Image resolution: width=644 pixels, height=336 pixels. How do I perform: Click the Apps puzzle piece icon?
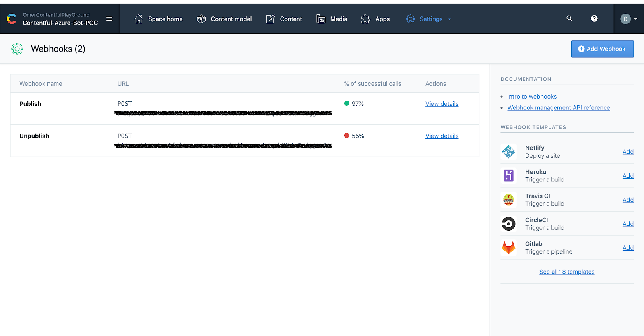click(x=365, y=19)
